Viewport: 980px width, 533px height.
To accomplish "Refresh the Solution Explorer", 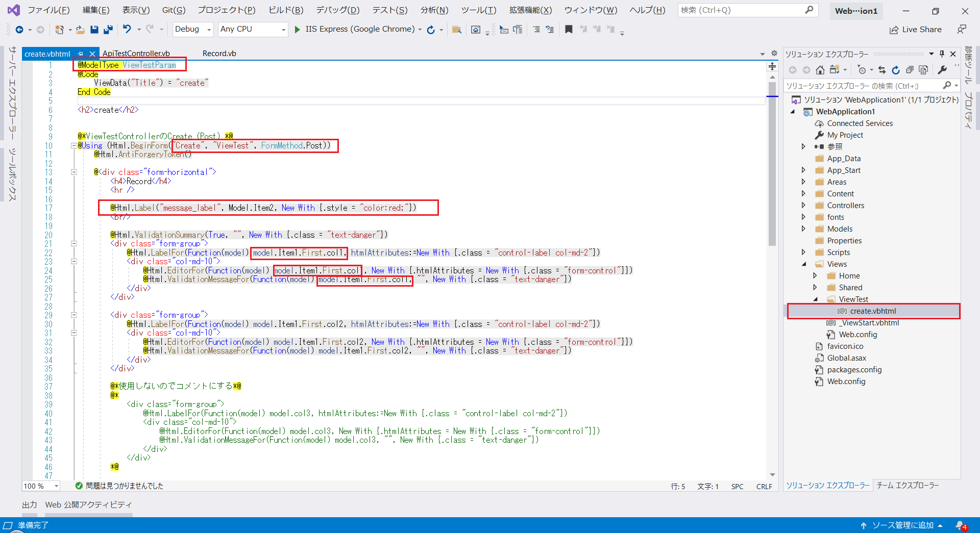I will point(896,70).
